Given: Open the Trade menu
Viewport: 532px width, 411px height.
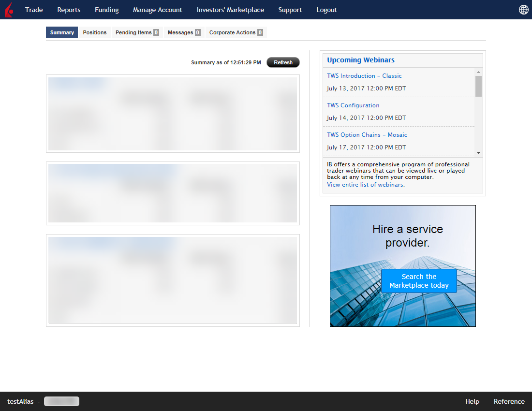Looking at the screenshot, I should point(34,10).
